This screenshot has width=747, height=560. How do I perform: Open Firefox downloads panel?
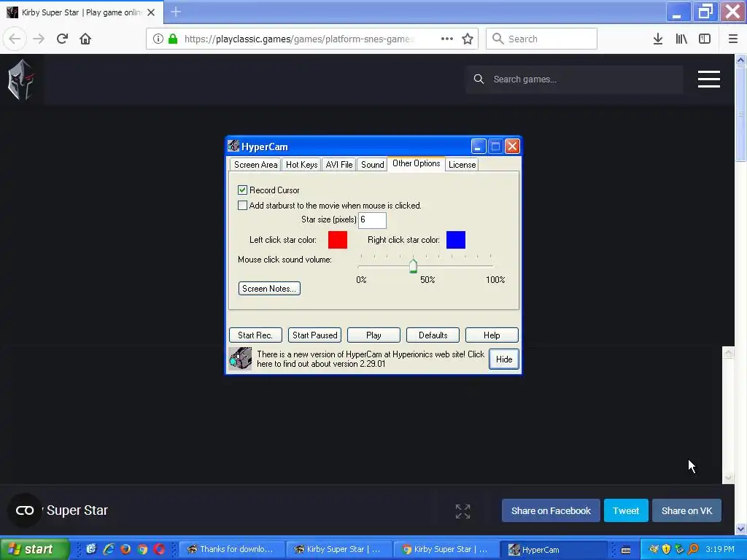[657, 39]
